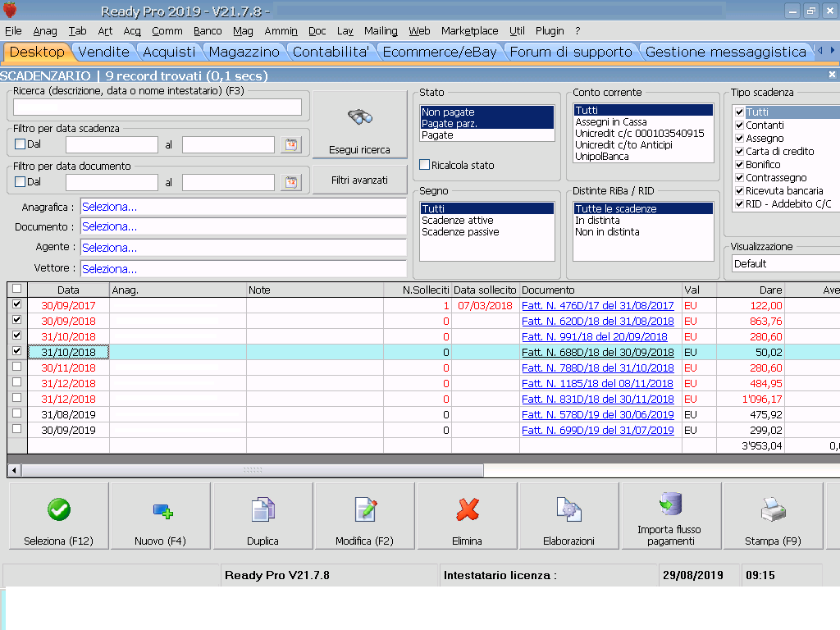Uncheck the Contrassegno payment type
Image resolution: width=840 pixels, height=630 pixels.
coord(739,177)
